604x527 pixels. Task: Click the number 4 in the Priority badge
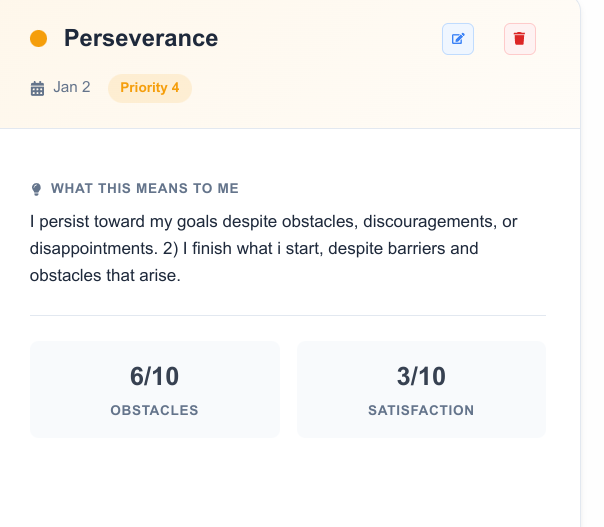[x=175, y=88]
